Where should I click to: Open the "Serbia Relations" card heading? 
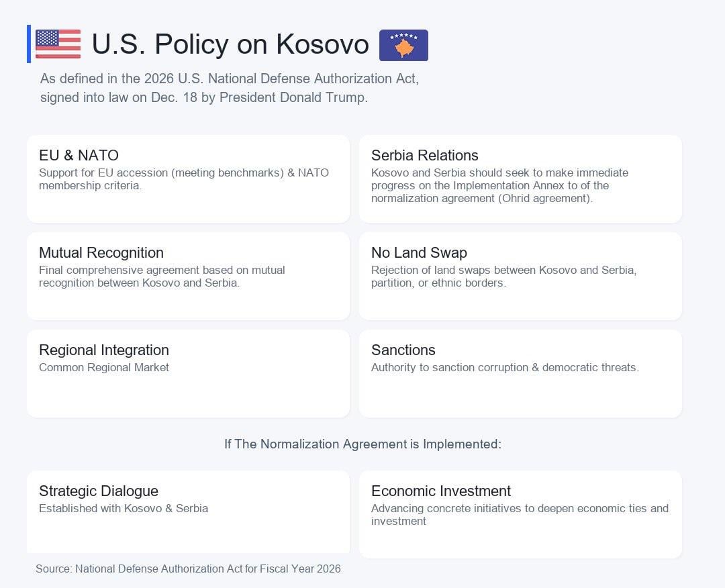(x=424, y=155)
